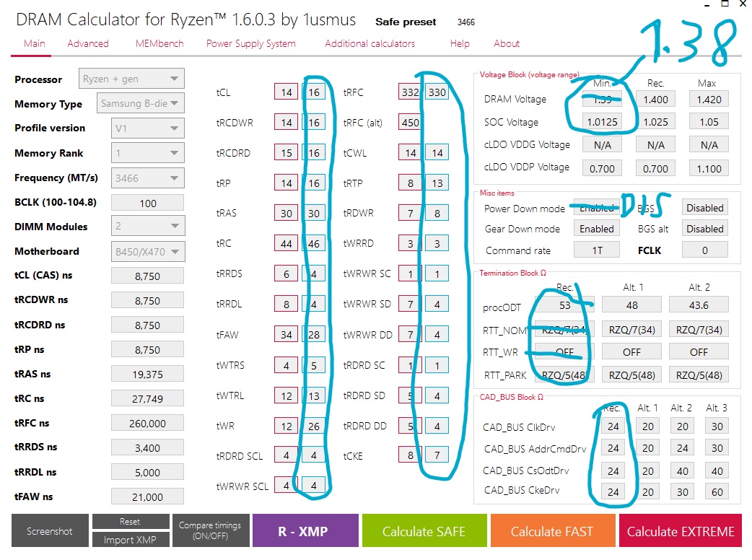Click Calculate EXTREME button
The height and width of the screenshot is (560, 752).
coord(681,530)
